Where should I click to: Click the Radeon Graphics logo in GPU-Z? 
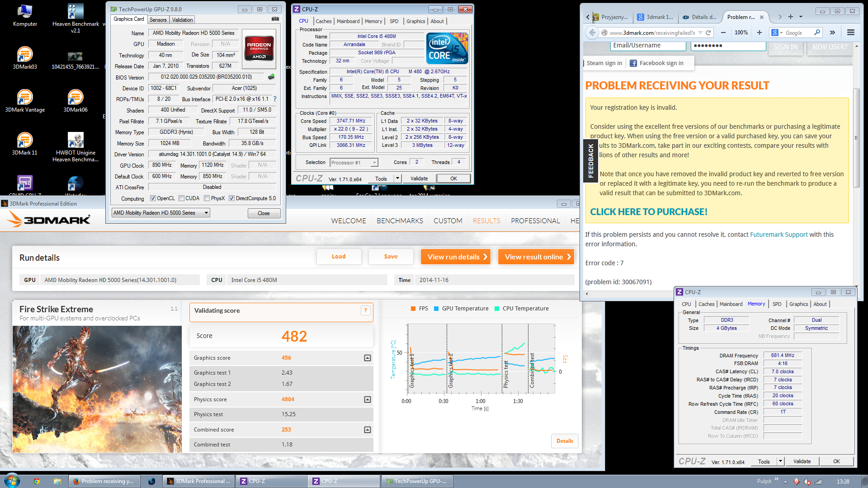259,48
